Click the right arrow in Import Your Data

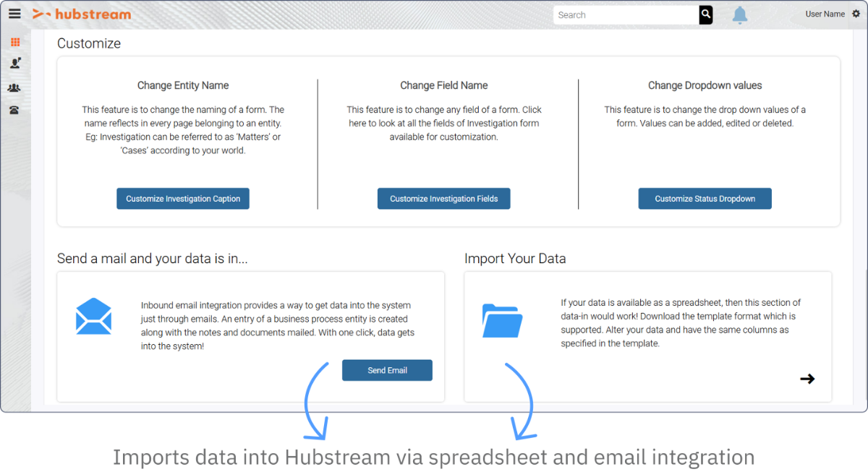click(x=807, y=379)
